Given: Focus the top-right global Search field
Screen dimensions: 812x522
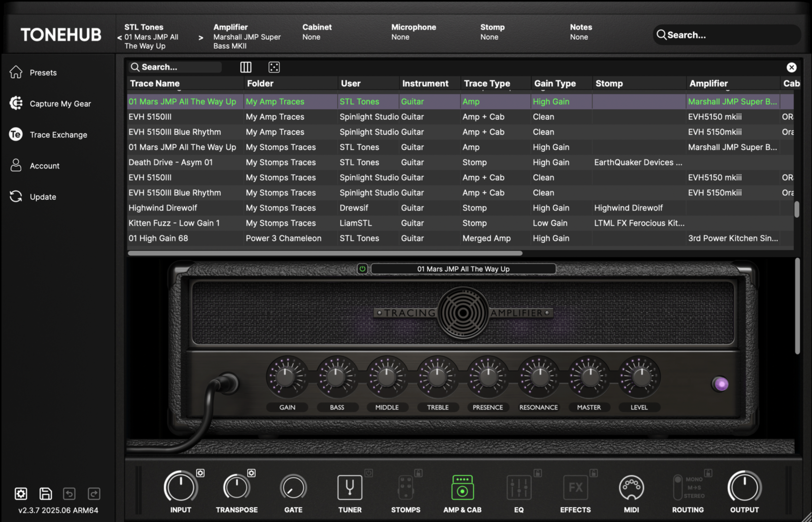Looking at the screenshot, I should pos(727,35).
